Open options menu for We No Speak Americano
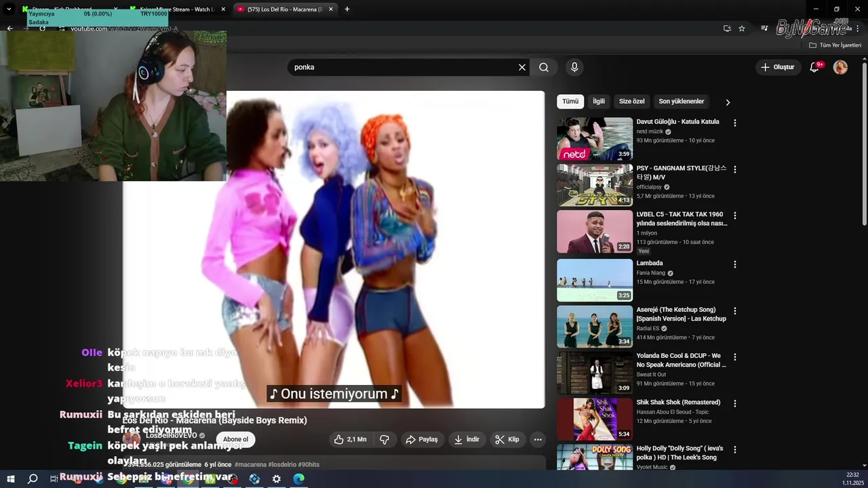 point(734,357)
